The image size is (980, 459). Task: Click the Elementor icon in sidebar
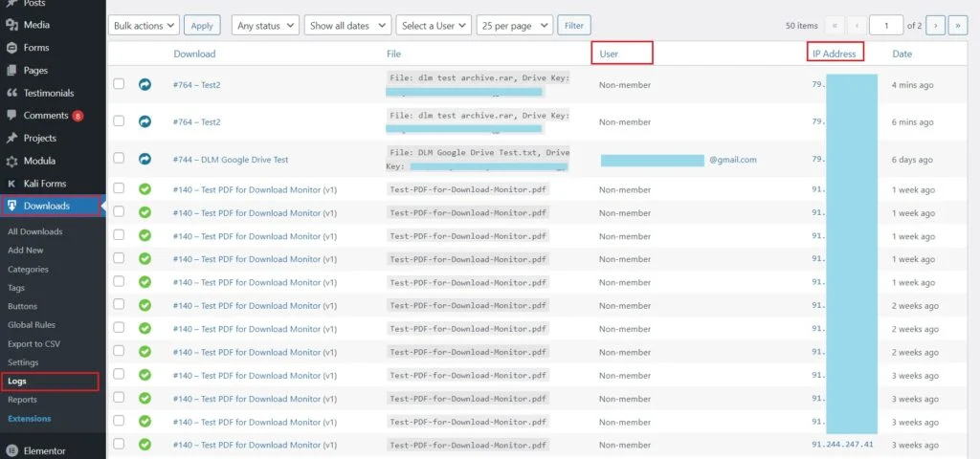tap(11, 451)
